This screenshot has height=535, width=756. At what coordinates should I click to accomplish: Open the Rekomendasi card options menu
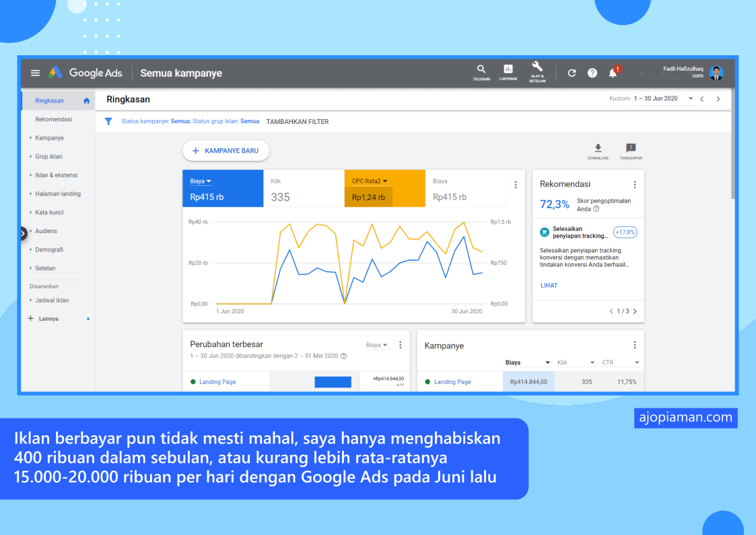(x=635, y=185)
